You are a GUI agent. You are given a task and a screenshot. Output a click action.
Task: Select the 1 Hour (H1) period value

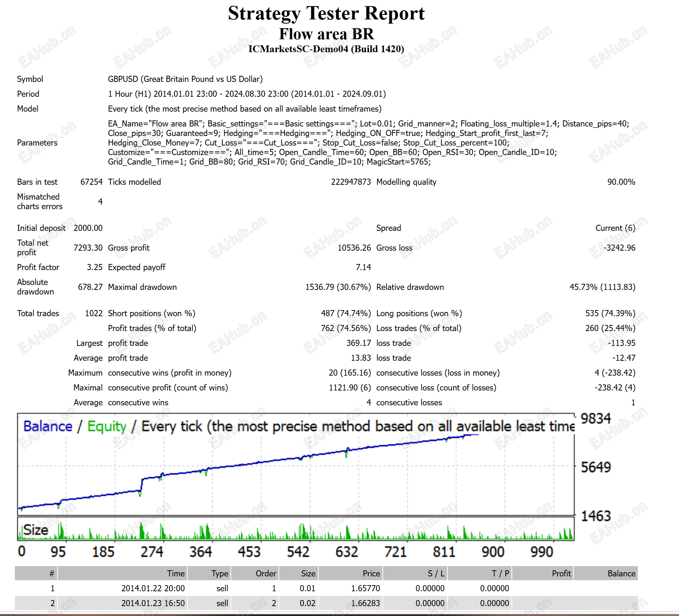(x=247, y=94)
